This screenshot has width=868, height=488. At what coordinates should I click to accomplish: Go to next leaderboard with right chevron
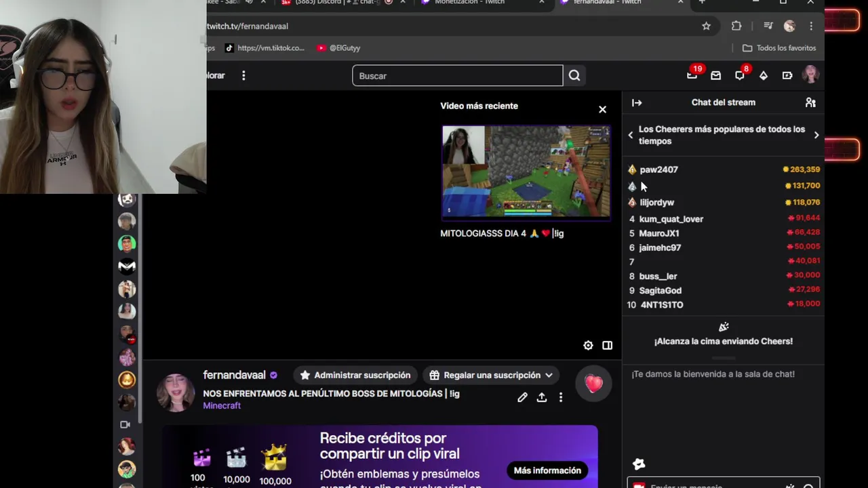[x=816, y=135]
